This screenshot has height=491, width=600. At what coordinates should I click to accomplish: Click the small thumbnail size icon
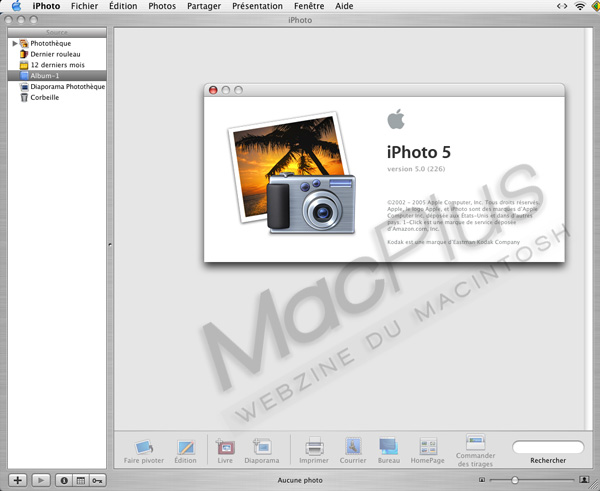pyautogui.click(x=482, y=480)
